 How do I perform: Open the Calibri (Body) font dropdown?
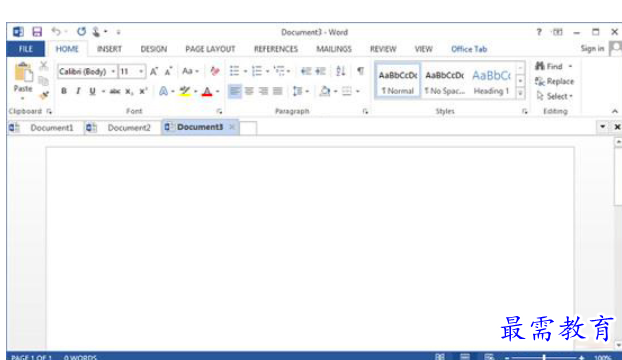click(x=113, y=71)
